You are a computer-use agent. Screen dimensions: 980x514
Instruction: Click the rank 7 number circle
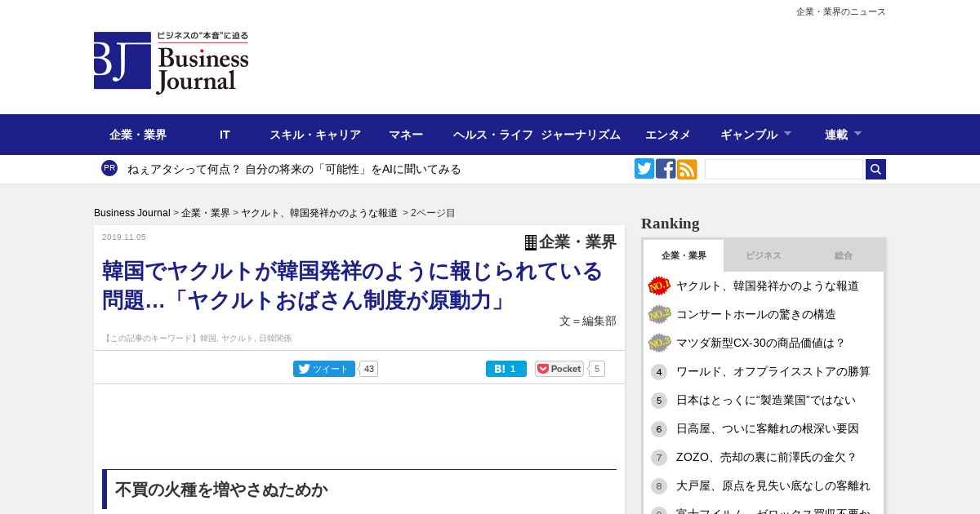pyautogui.click(x=659, y=458)
